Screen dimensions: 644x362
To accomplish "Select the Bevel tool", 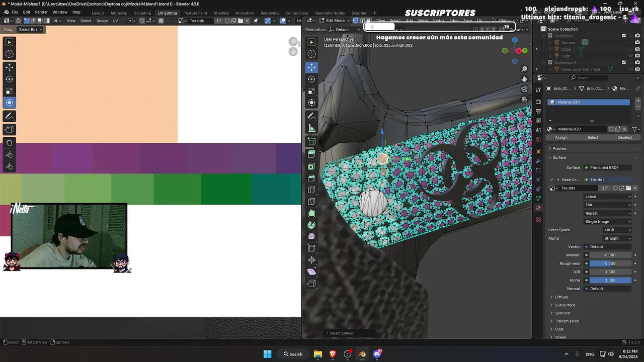I will (x=311, y=178).
